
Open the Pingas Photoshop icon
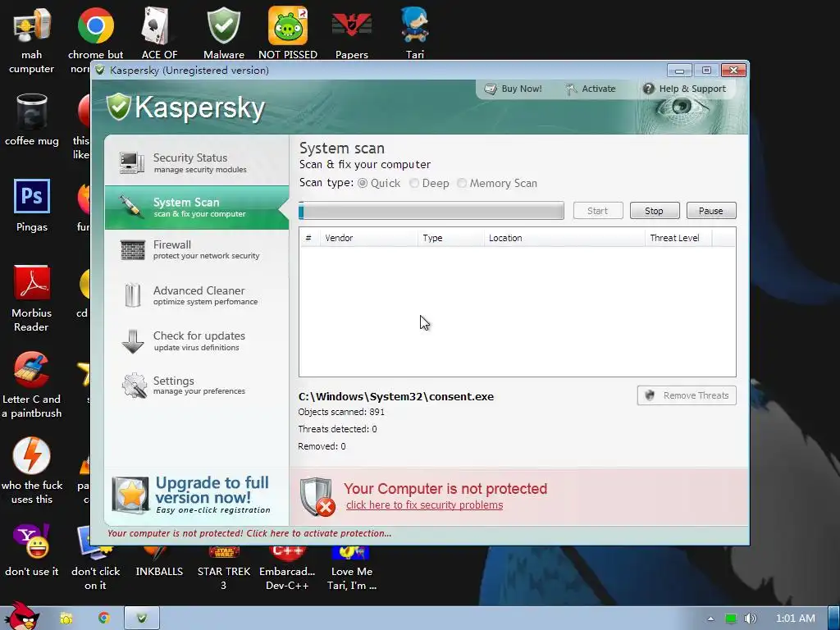click(x=32, y=197)
